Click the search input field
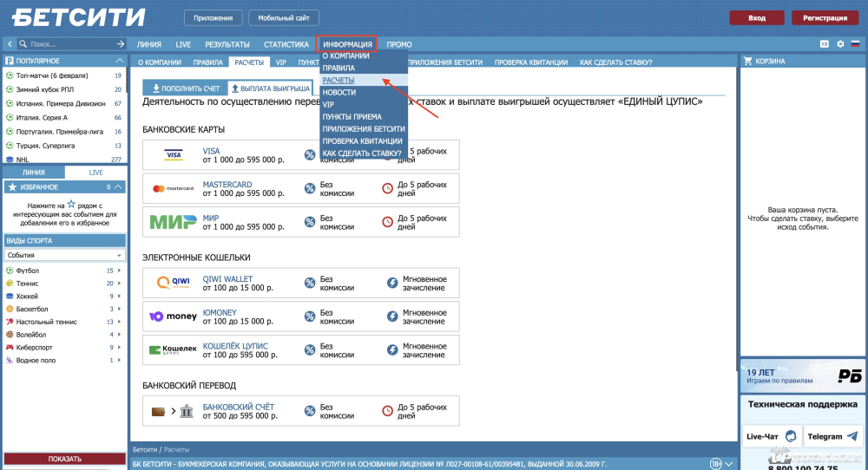This screenshot has height=470, width=868. [x=72, y=43]
